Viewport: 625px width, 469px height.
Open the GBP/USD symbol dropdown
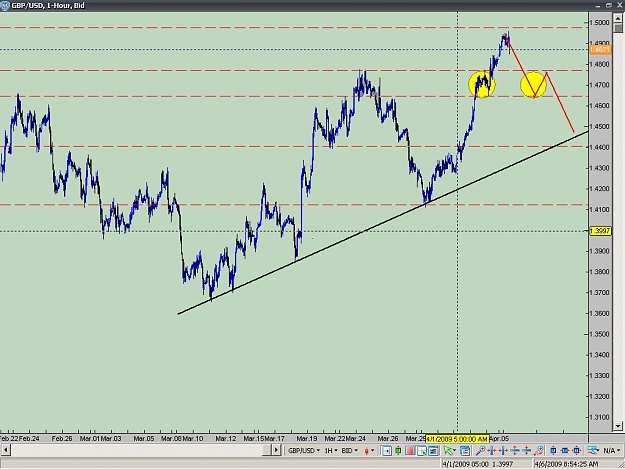[304, 451]
